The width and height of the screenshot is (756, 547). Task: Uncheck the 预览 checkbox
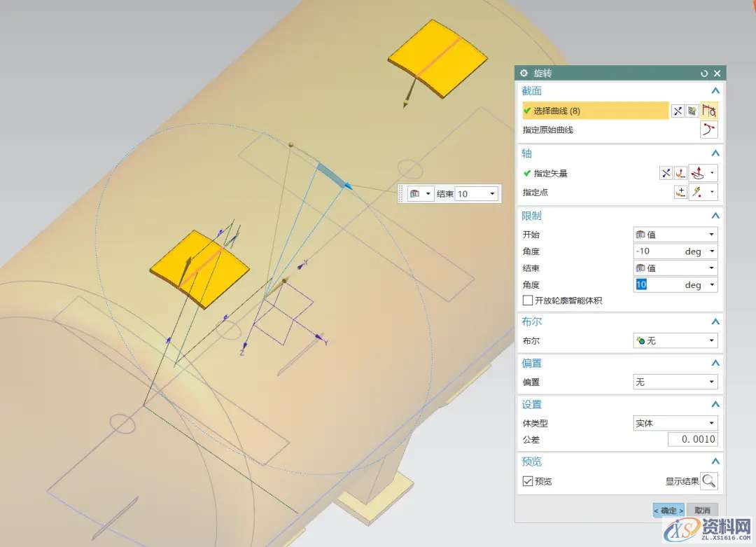[528, 481]
